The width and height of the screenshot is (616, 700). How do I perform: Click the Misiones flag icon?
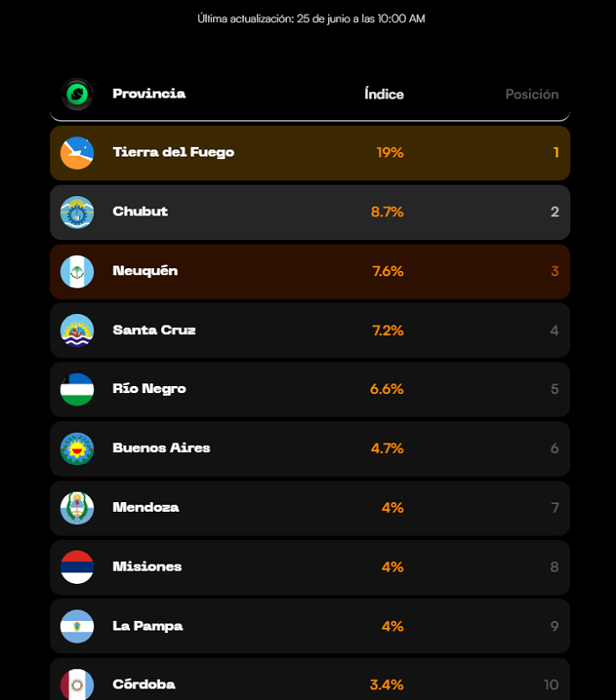point(77,567)
